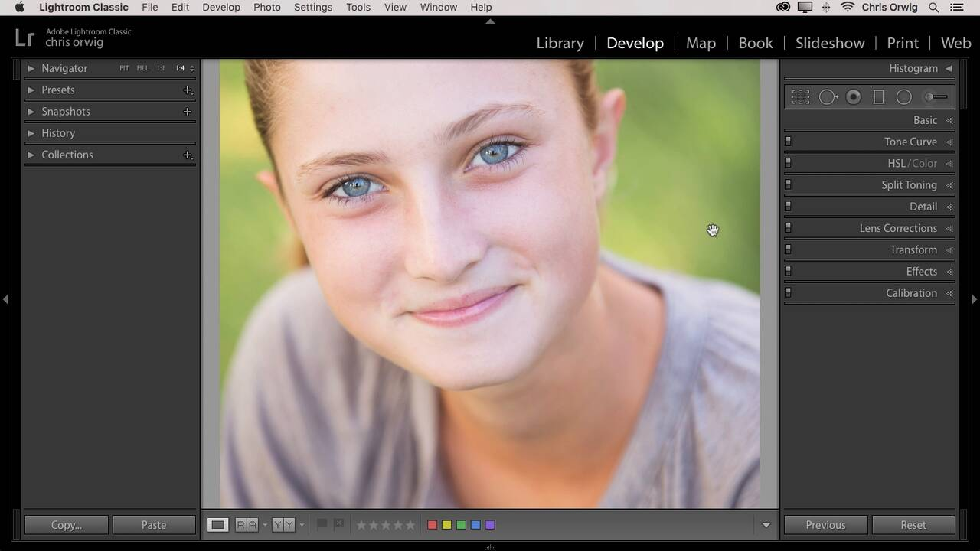Open the Adjustment Brush tool
980x551 pixels.
[935, 97]
